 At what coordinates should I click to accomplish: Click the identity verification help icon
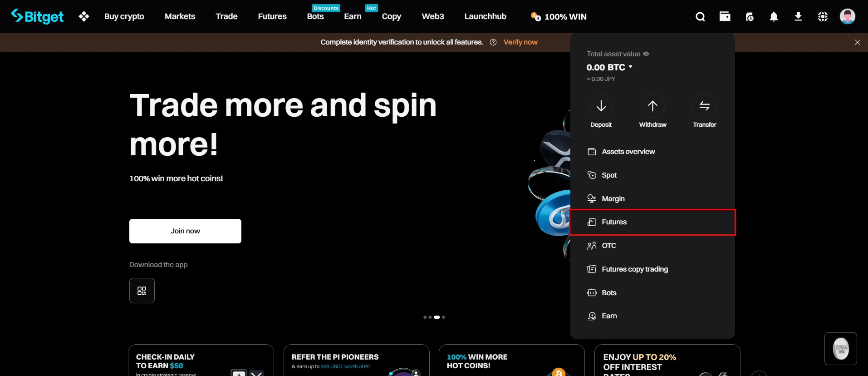point(493,42)
